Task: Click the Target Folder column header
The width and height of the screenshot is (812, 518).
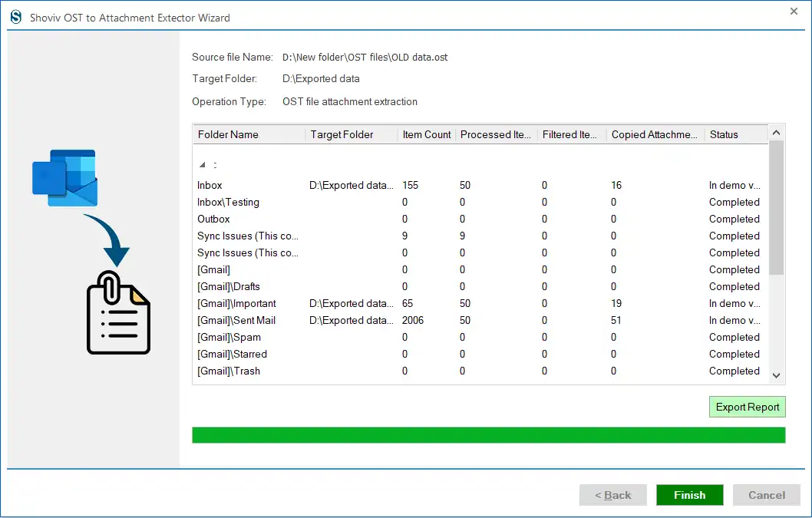Action: [x=351, y=134]
